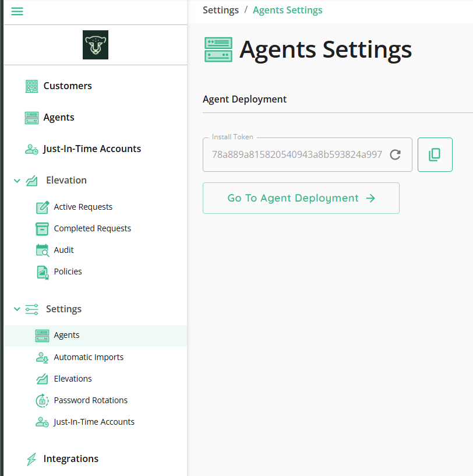This screenshot has height=476, width=473.
Task: Click the Customers building icon
Action: click(x=30, y=86)
